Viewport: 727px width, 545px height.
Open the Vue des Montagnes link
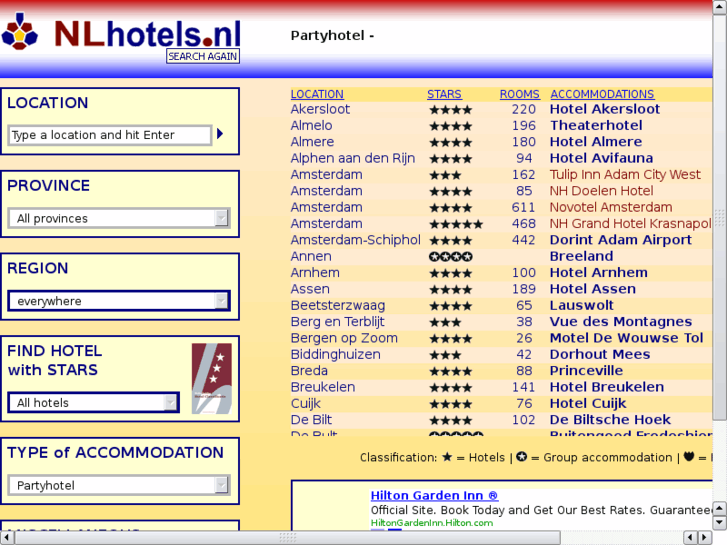[x=621, y=321]
